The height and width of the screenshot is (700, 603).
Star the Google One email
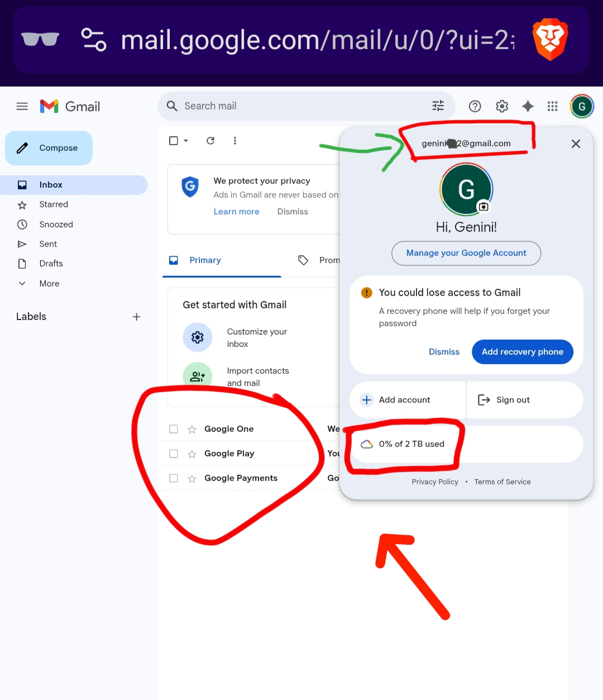coord(192,429)
